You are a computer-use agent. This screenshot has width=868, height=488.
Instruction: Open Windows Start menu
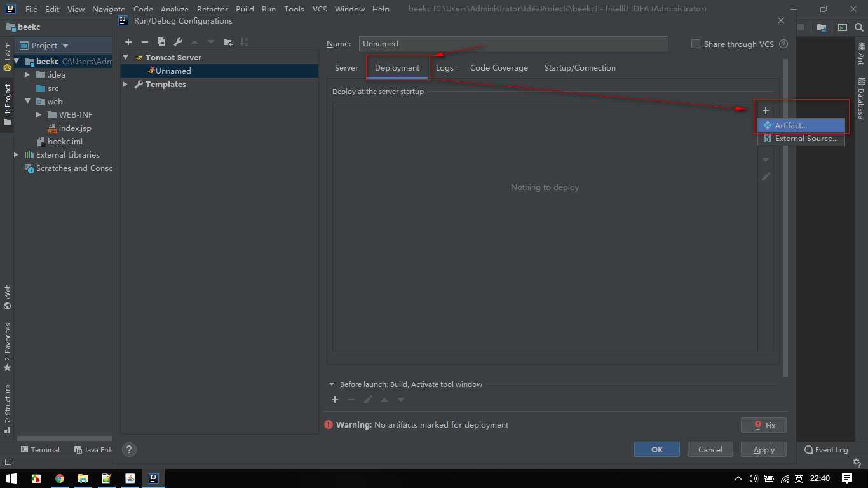[x=11, y=478]
